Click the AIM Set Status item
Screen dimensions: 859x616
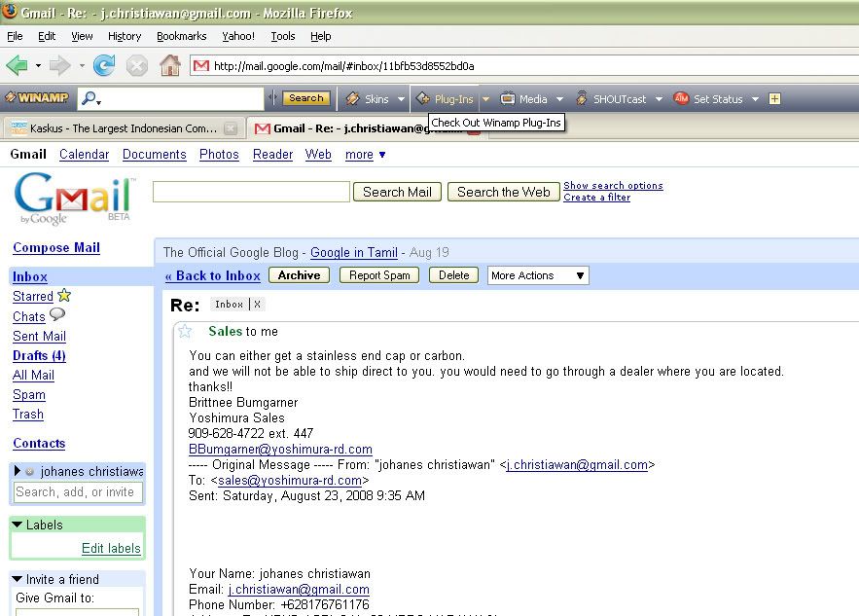tap(708, 99)
